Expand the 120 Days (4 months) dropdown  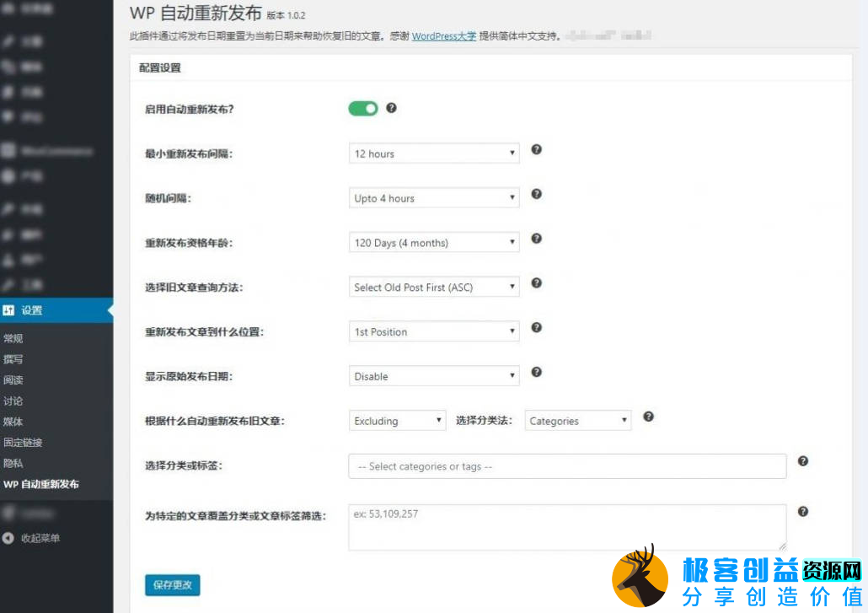pyautogui.click(x=434, y=243)
